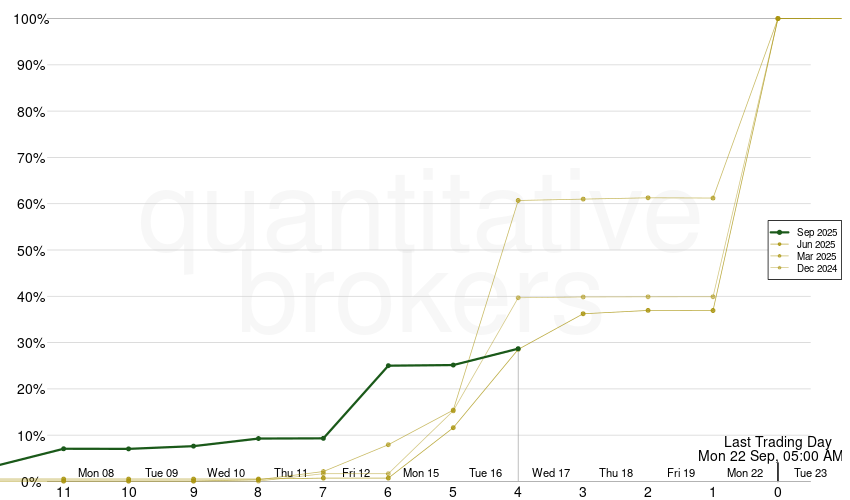Click the dark green point above day 11
This screenshot has height=500, width=850.
pos(63,449)
